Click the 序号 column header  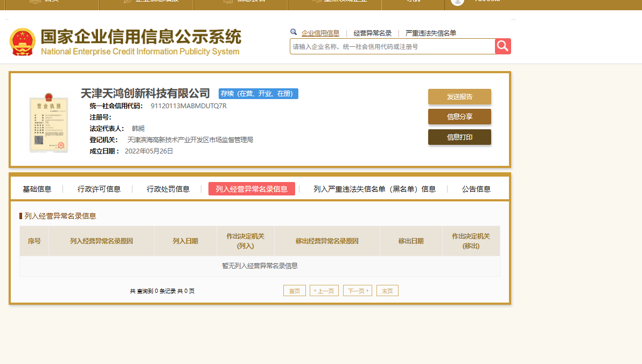[34, 241]
